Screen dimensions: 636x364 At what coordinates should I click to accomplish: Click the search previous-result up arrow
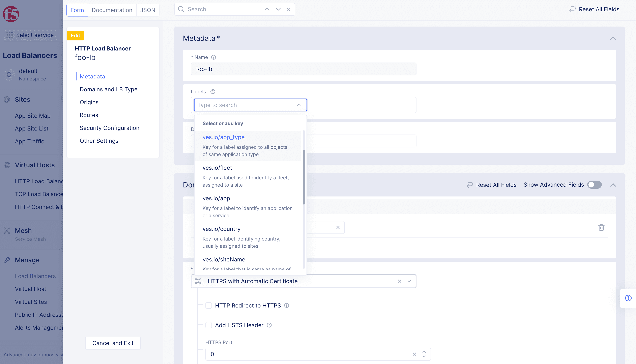[267, 9]
